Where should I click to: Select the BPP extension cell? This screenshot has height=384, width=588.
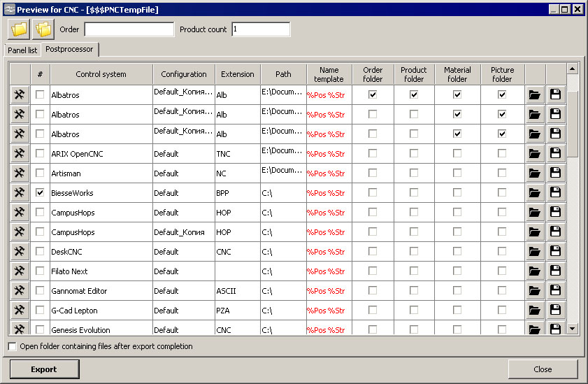pyautogui.click(x=238, y=193)
